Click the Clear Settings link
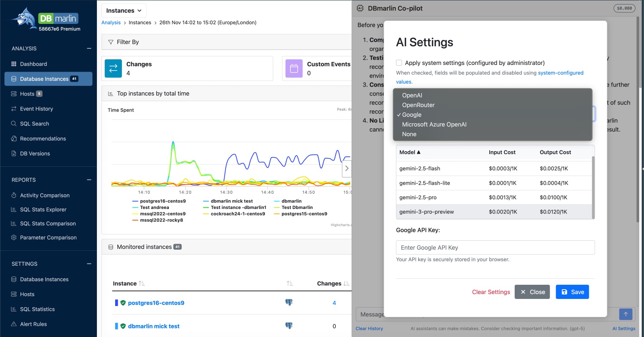644x337 pixels. pos(491,292)
